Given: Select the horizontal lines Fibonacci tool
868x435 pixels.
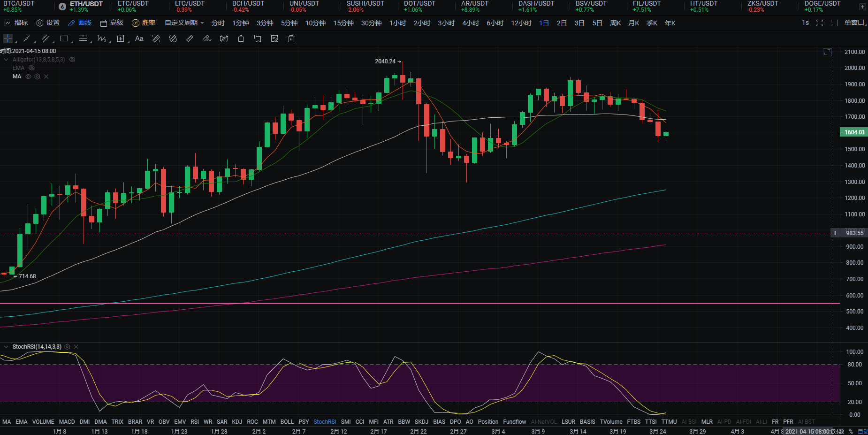Looking at the screenshot, I should tap(83, 38).
